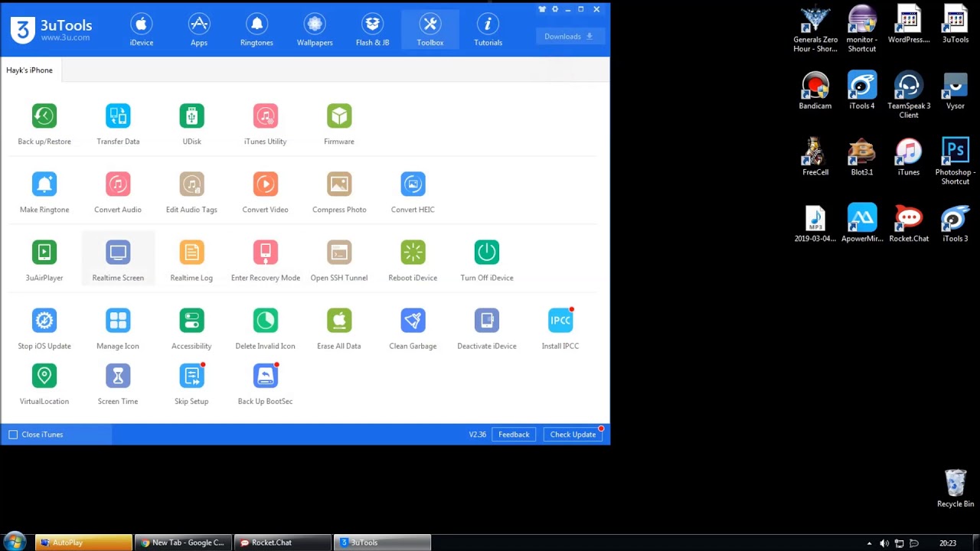Switch to the Apps tab

199,30
